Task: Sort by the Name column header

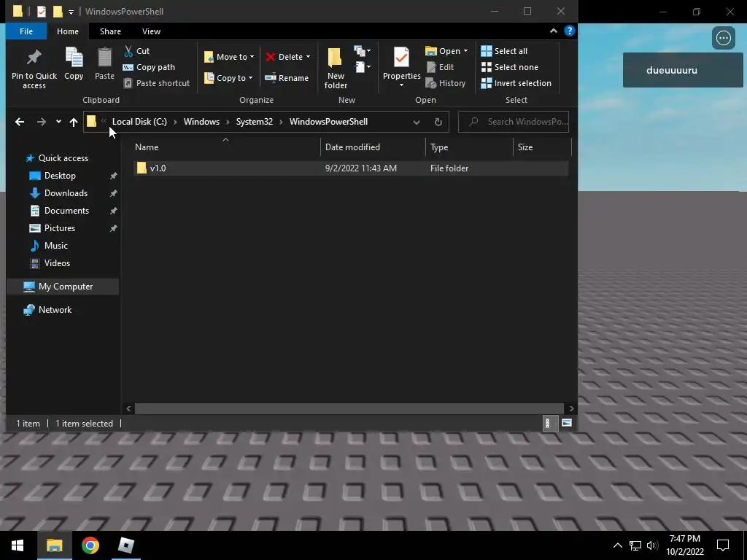Action: tap(226, 147)
